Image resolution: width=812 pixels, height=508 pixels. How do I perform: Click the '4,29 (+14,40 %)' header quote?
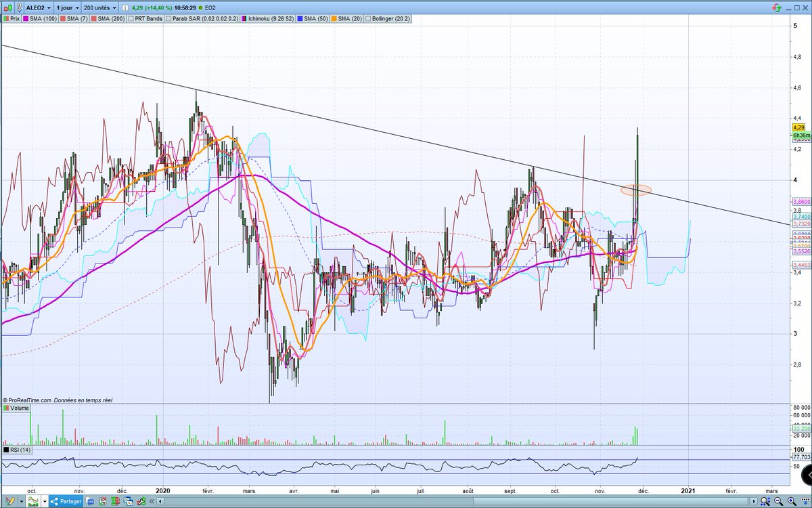tap(152, 8)
